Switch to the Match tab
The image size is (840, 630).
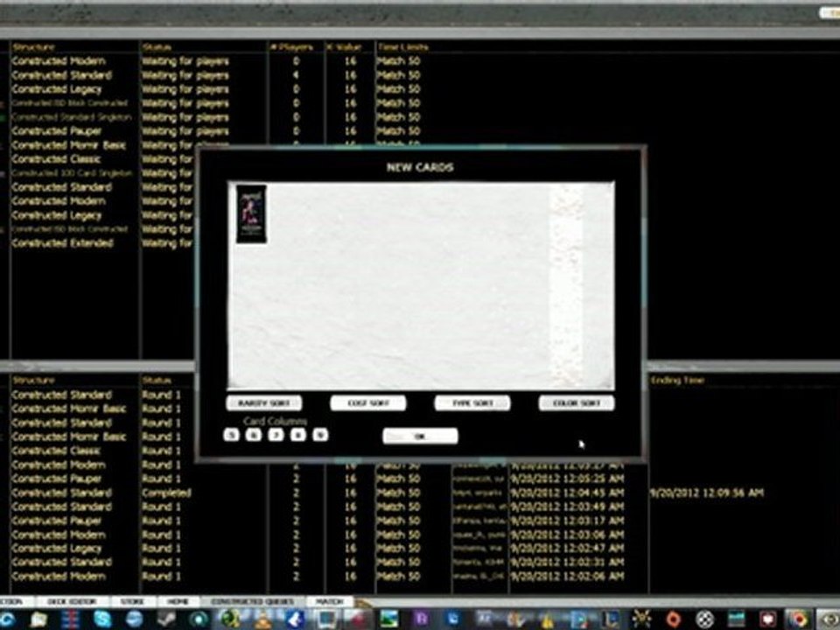(329, 602)
